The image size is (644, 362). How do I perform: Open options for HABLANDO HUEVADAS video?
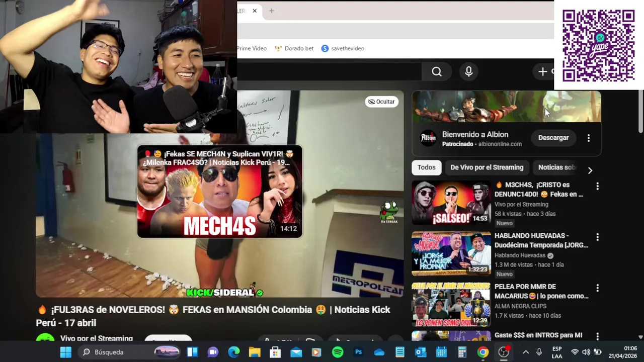(x=597, y=237)
